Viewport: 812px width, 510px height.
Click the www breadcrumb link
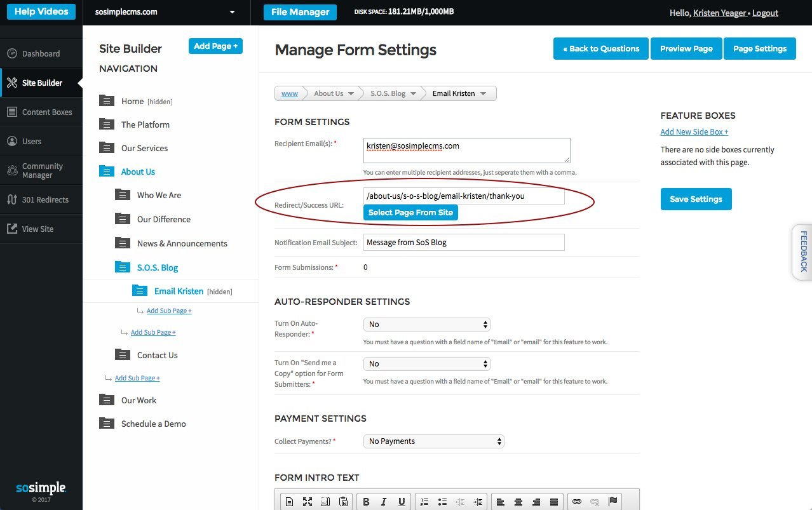(x=290, y=93)
